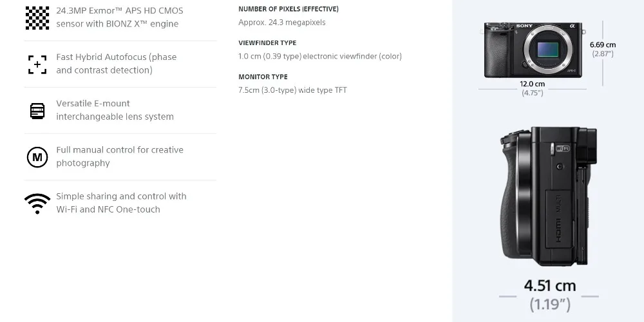644x322 pixels.
Task: Click the Sony logo on front camera image
Action: 524,26
